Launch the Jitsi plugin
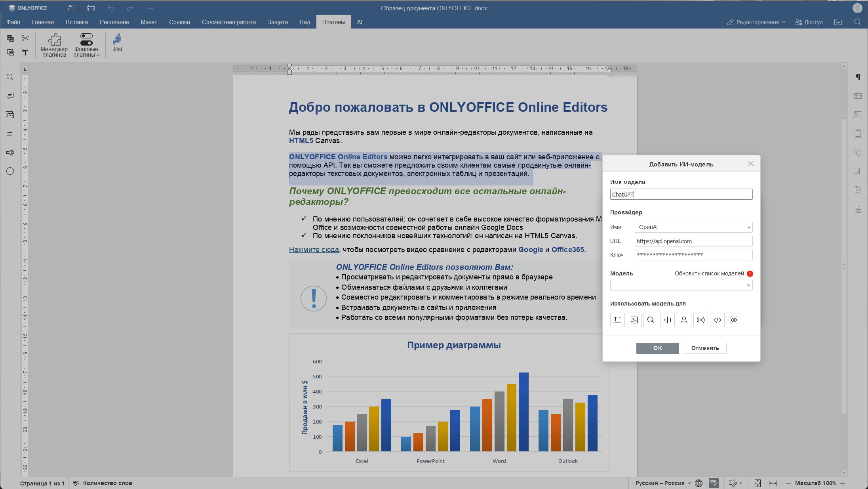Viewport: 868px width, 489px height. (117, 43)
